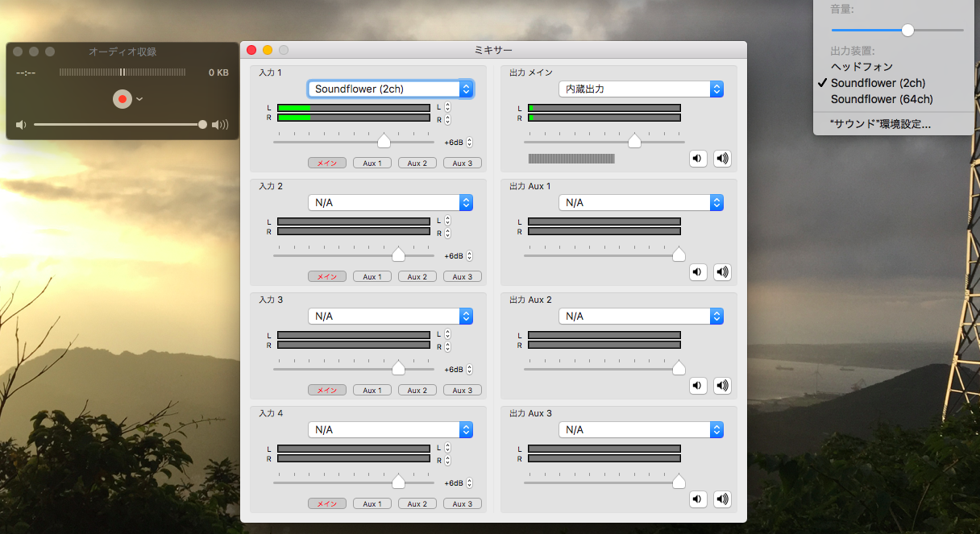The height and width of the screenshot is (534, 980).
Task: Click the ミキサー window title
Action: coord(493,51)
